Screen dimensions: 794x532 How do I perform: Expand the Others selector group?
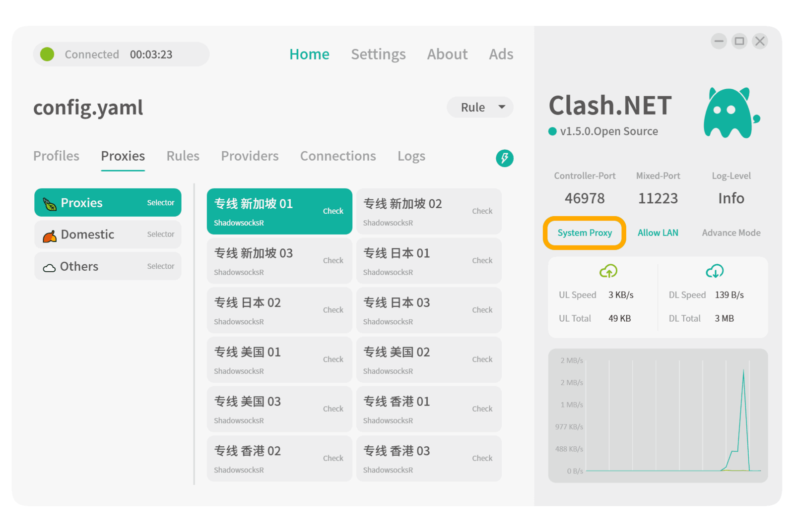(108, 266)
